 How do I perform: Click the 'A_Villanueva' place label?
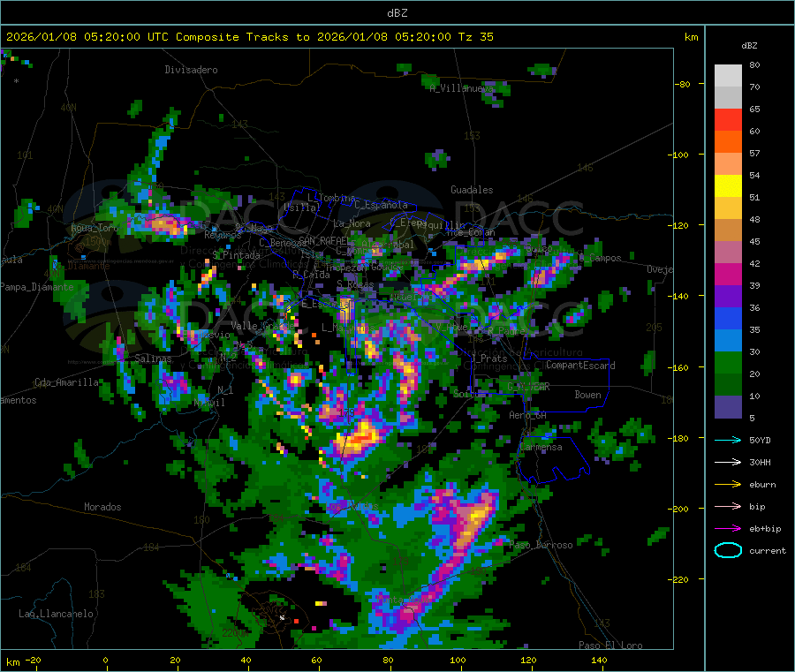coord(461,88)
